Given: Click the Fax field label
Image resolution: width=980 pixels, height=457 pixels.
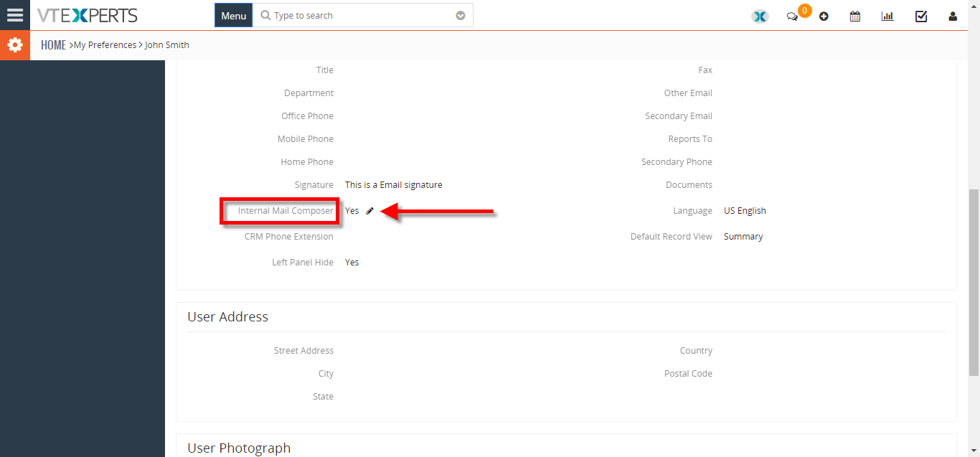Looking at the screenshot, I should (705, 70).
